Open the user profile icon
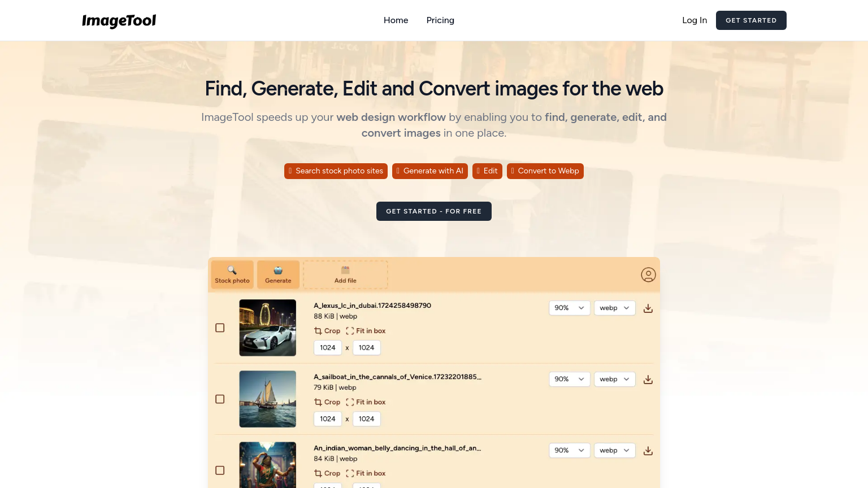Image resolution: width=868 pixels, height=488 pixels. click(x=648, y=274)
